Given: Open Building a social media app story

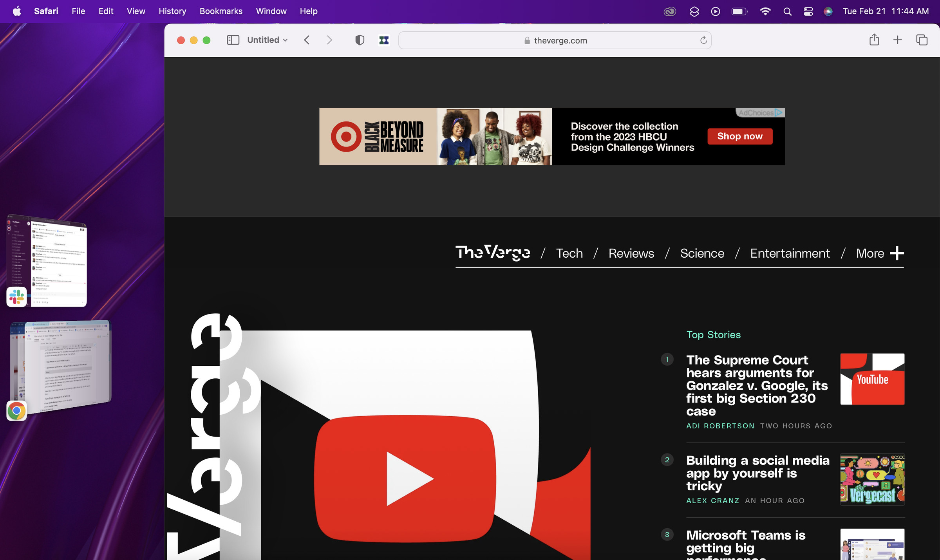Looking at the screenshot, I should point(758,473).
